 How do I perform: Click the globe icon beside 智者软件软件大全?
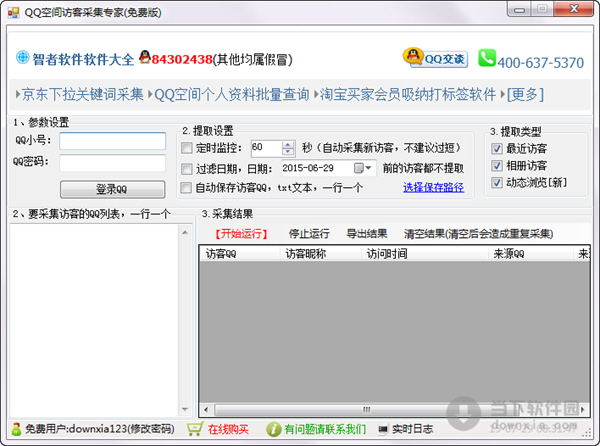(23, 58)
